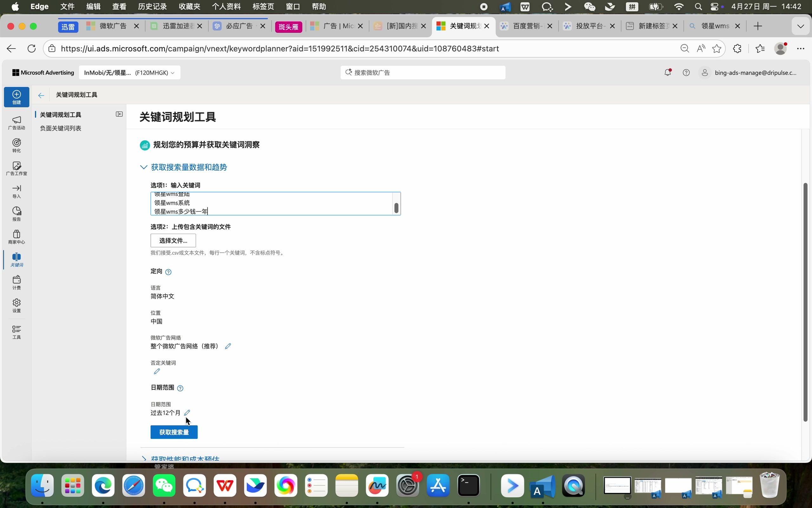Screen dimensions: 812x508
Task: Edit 否定关键词 with pencil icon
Action: [157, 371]
